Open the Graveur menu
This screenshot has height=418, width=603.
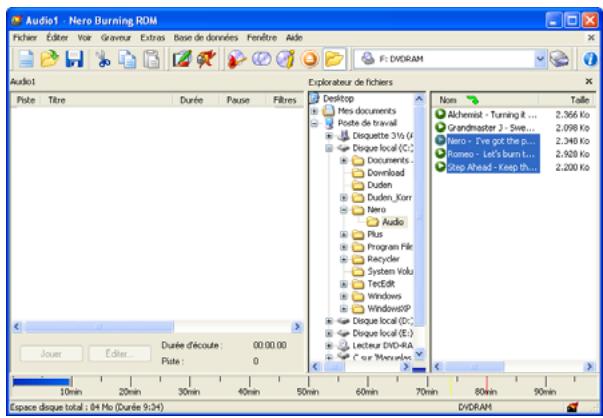(x=116, y=38)
